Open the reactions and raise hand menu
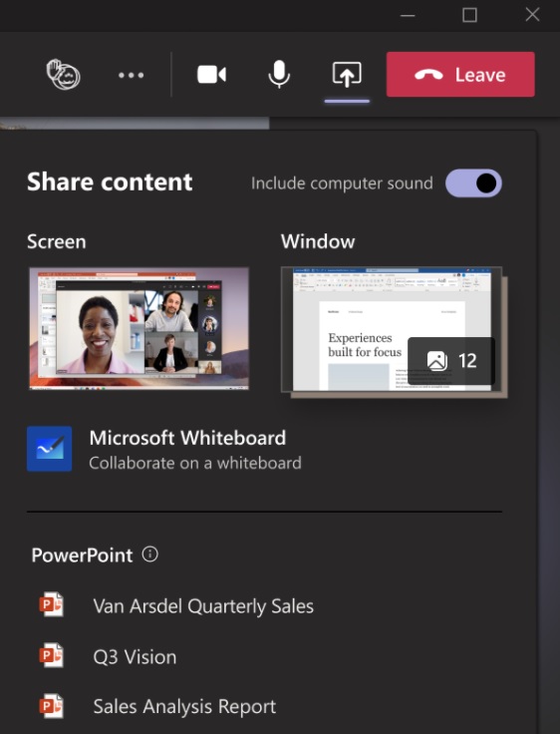Viewport: 560px width, 734px height. tap(63, 74)
